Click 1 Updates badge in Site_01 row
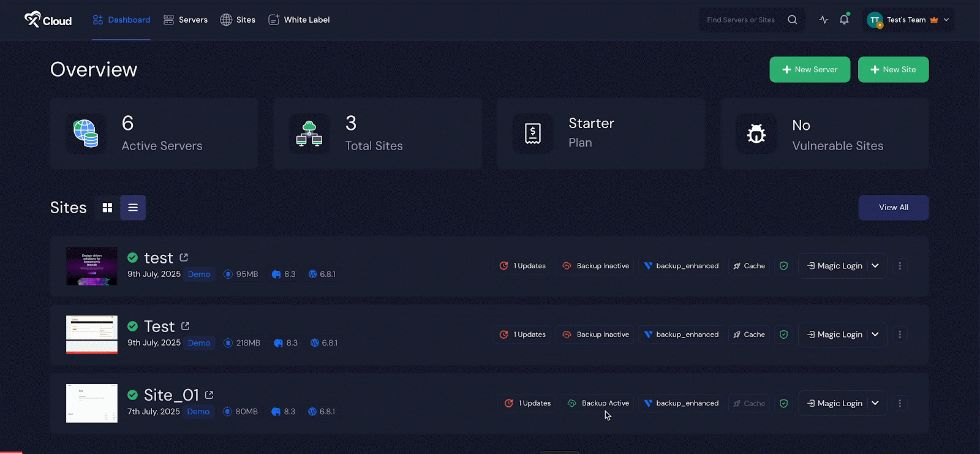 pos(527,403)
